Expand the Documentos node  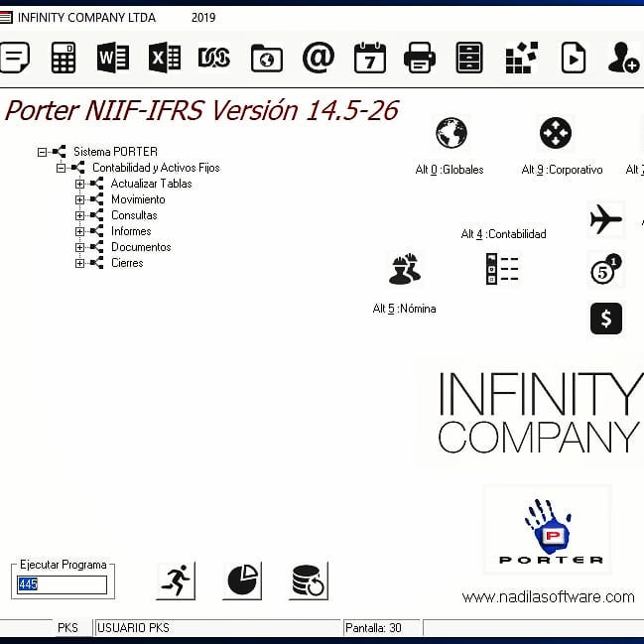(x=79, y=247)
